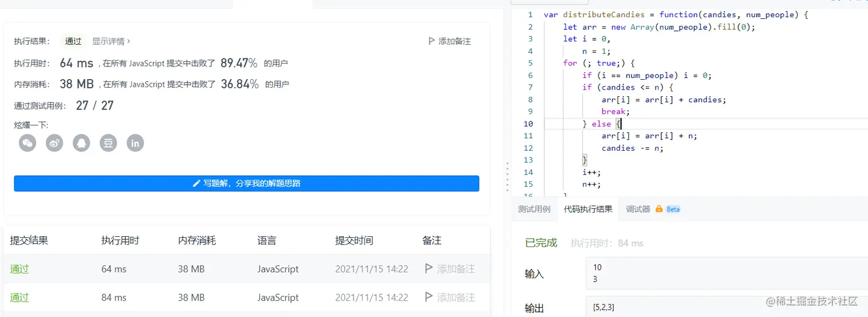Click the 输入 field showing 10 and 3
This screenshot has width=868, height=317.
(726, 273)
